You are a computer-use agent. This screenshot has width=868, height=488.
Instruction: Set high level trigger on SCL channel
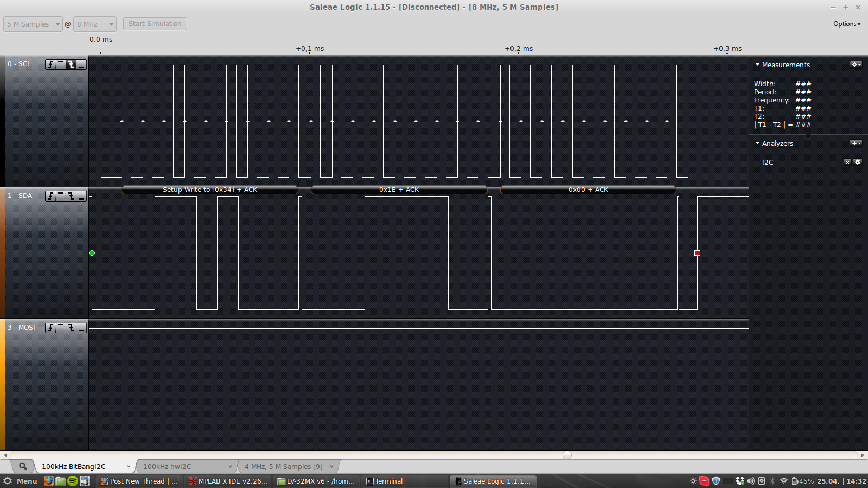point(61,65)
